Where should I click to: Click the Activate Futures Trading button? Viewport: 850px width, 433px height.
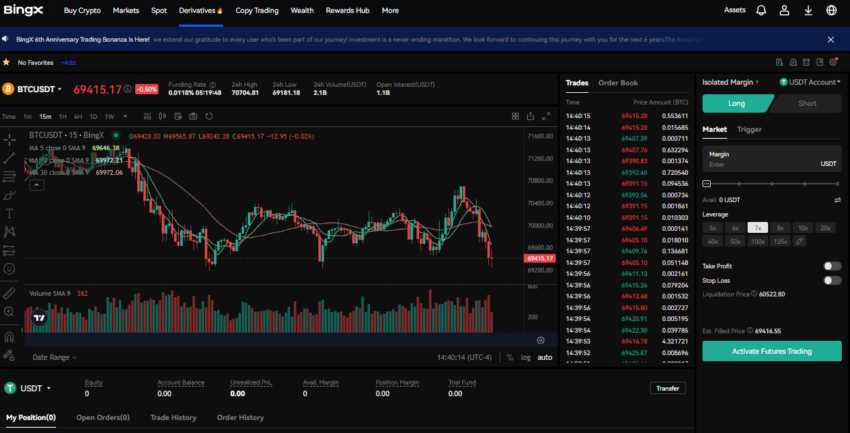point(771,351)
